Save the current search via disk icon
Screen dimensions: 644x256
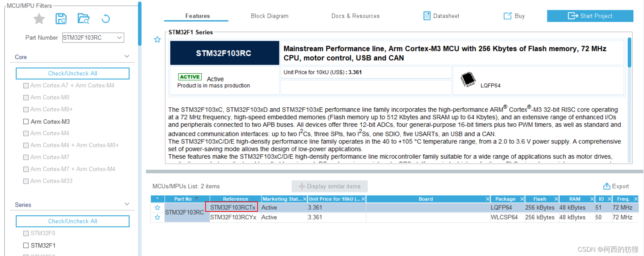[x=61, y=19]
